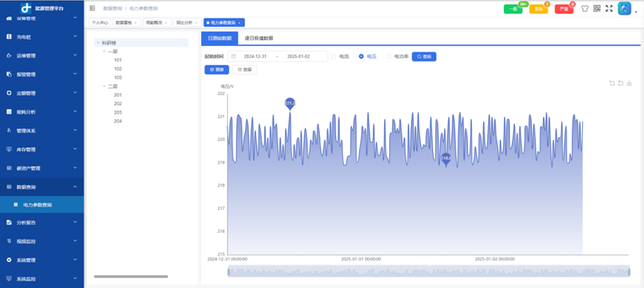Expand the 分析报告 menu chevron
Screen dimensions: 644x288
click(75, 223)
